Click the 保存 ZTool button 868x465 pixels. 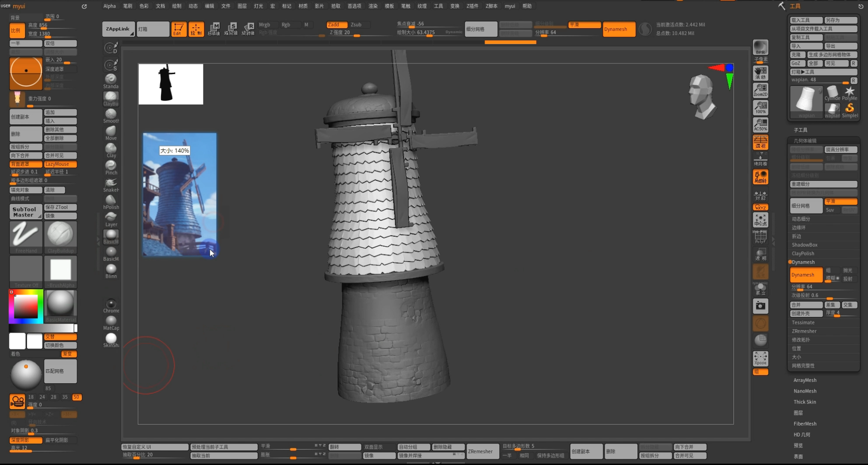click(x=60, y=207)
